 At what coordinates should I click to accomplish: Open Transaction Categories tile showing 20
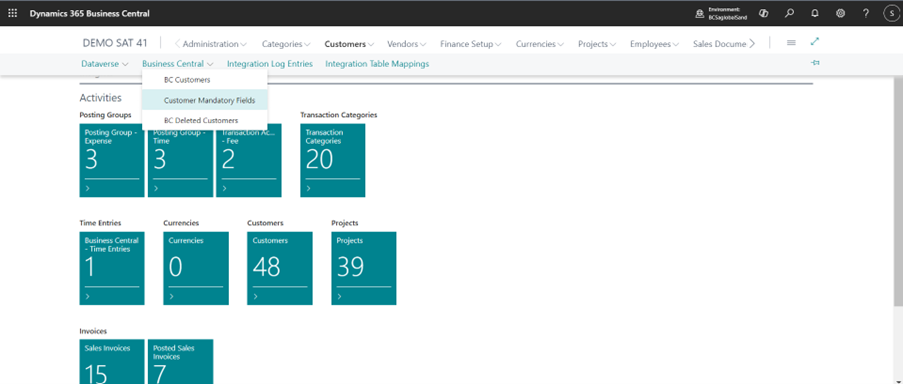333,160
